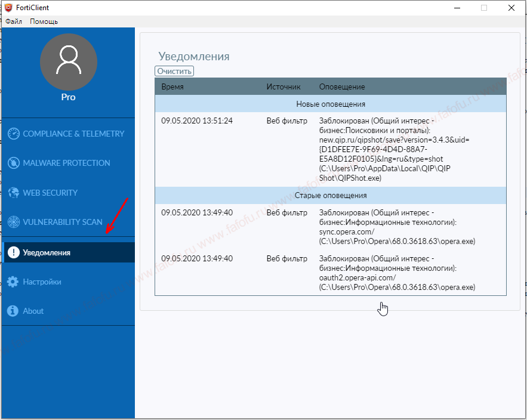Click the Старые оповещения group header
527x420 pixels.
pyautogui.click(x=331, y=195)
